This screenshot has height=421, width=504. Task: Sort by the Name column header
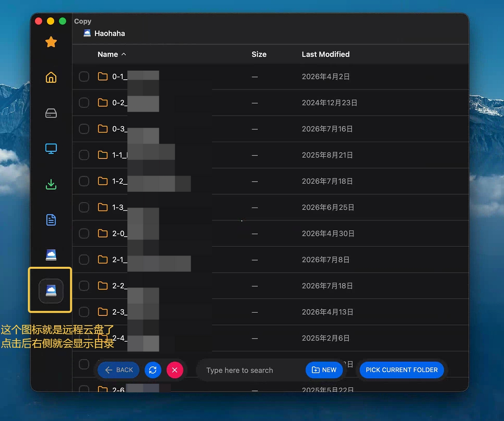pyautogui.click(x=112, y=54)
